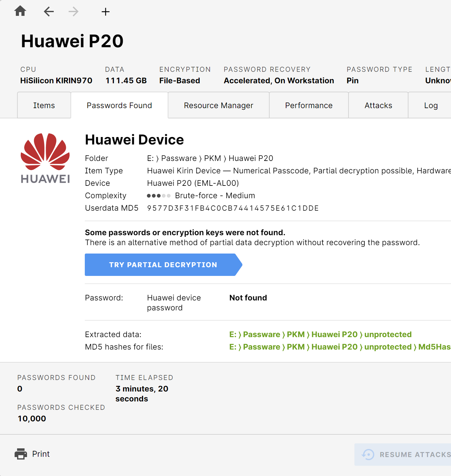451x476 pixels.
Task: Click the passwords checked count 10,000
Action: [x=32, y=419]
